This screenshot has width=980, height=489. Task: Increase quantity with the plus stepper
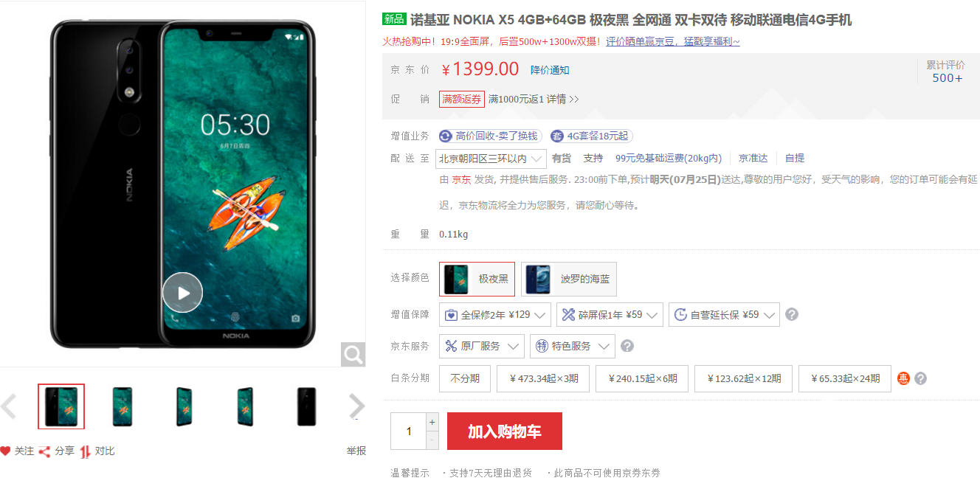[432, 423]
